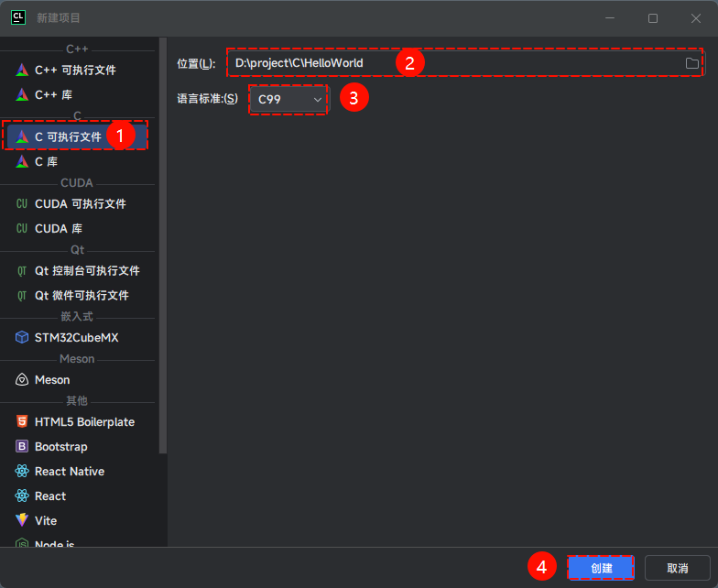Screen dimensions: 718x588
Task: Select HTML5 Boilerplate template
Action: click(x=84, y=422)
